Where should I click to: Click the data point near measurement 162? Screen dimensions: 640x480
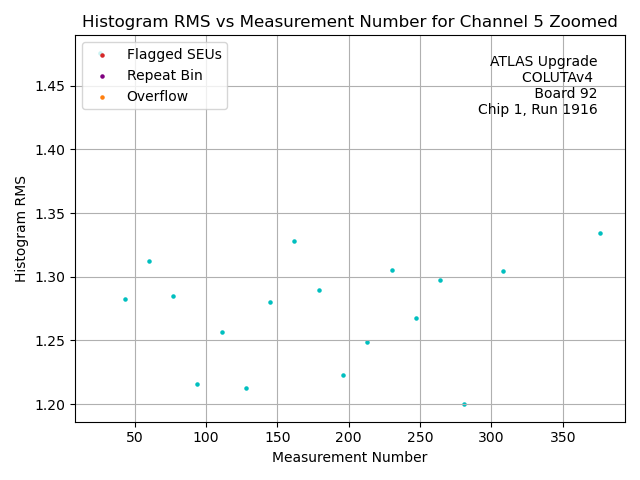(x=294, y=241)
